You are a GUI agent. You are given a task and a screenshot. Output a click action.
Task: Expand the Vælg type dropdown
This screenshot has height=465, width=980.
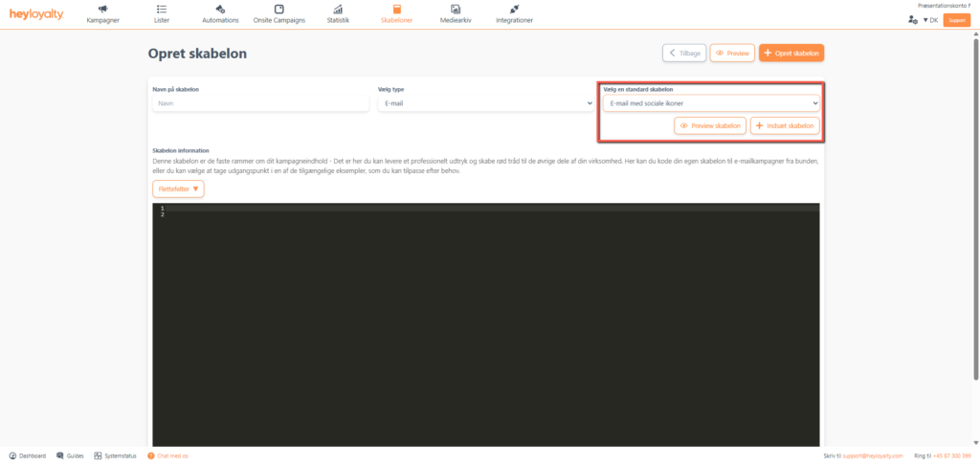(485, 102)
